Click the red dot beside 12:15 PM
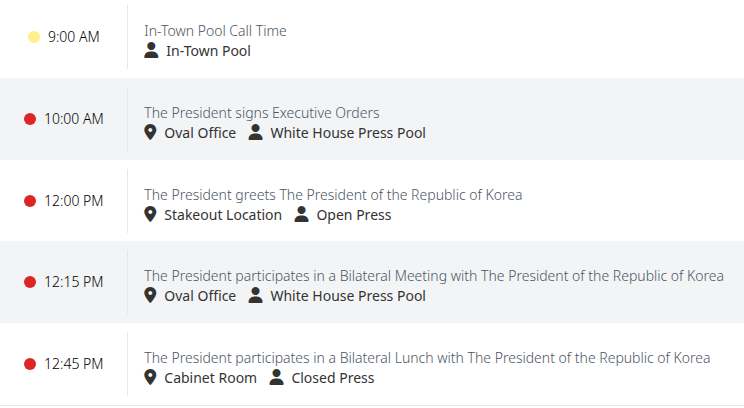 30,282
